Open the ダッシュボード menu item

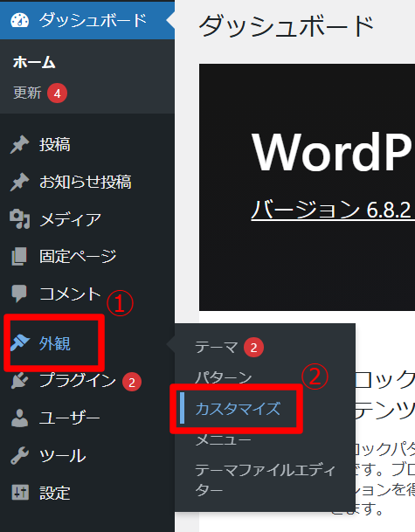[87, 20]
